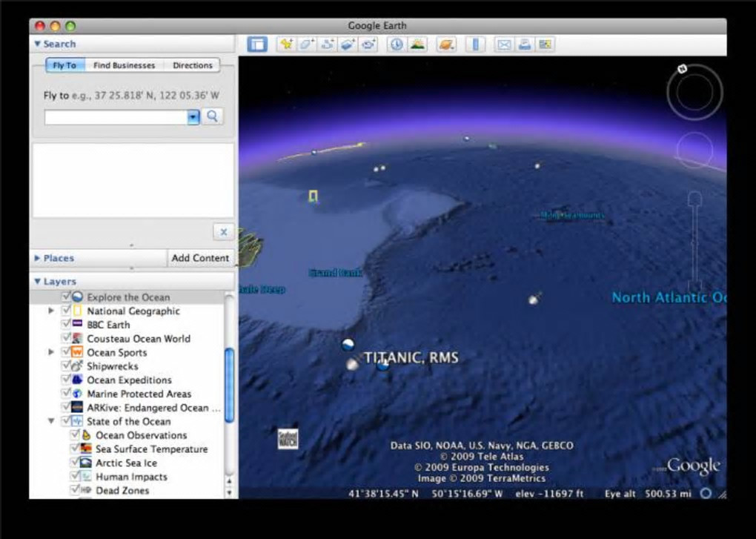Disable the Shipwrecks layer checkbox

tap(67, 366)
